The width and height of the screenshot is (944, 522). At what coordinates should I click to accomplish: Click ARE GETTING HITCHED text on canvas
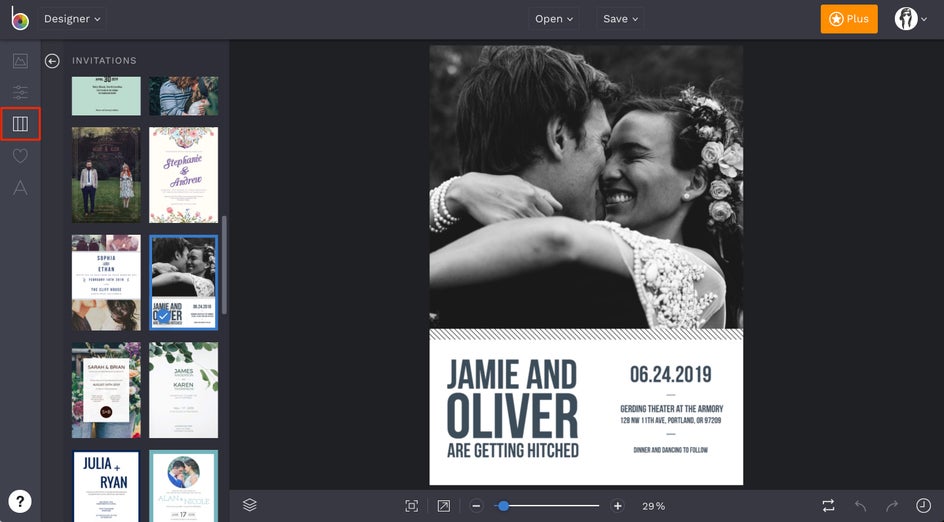pos(513,451)
